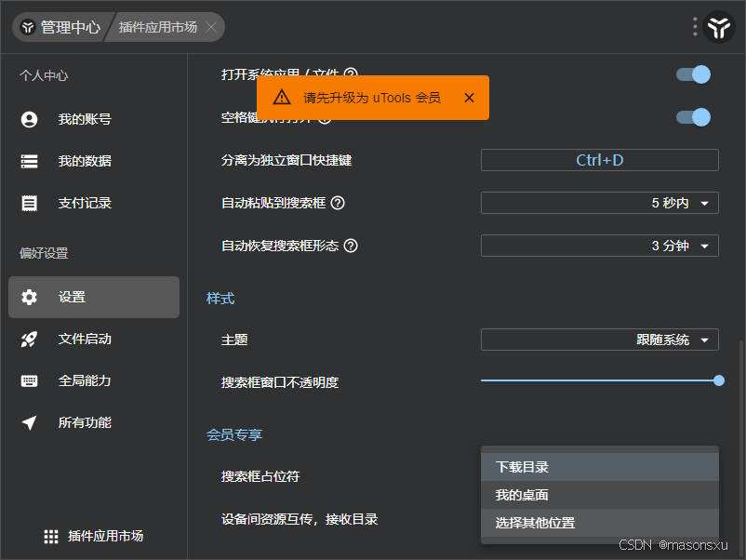Click the 全局能力 keyboard icon
The image size is (746, 560).
click(29, 380)
